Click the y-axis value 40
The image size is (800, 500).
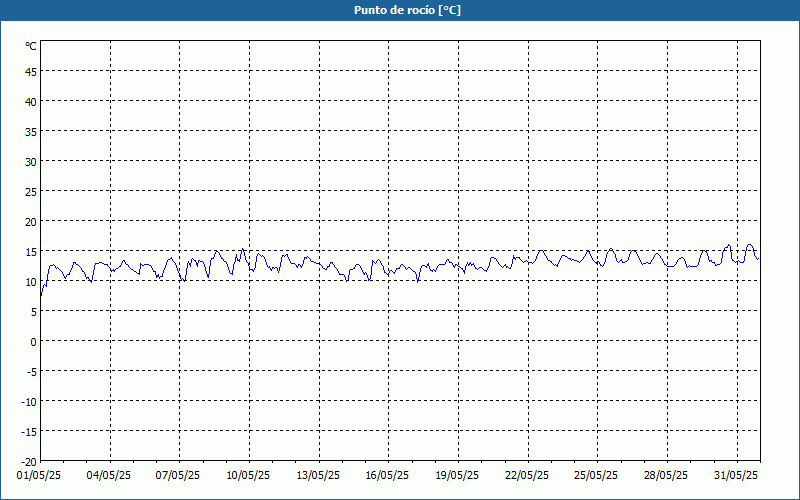point(31,102)
